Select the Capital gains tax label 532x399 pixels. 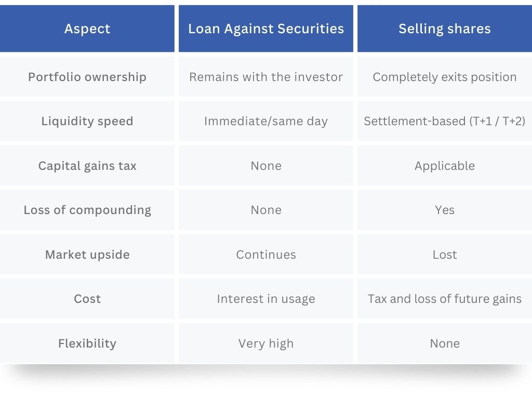[87, 166]
